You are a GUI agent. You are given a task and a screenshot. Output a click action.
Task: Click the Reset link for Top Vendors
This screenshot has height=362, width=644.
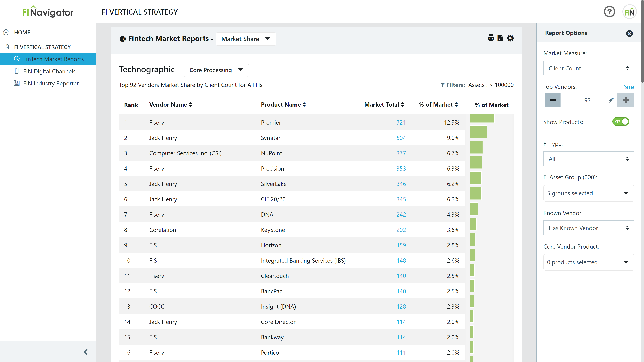click(x=629, y=87)
